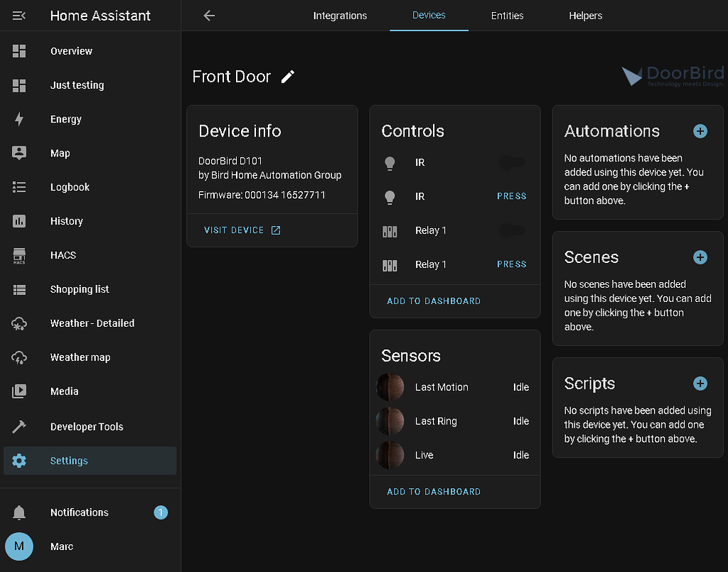
Task: Switch to the Integrations tab
Action: (x=340, y=16)
